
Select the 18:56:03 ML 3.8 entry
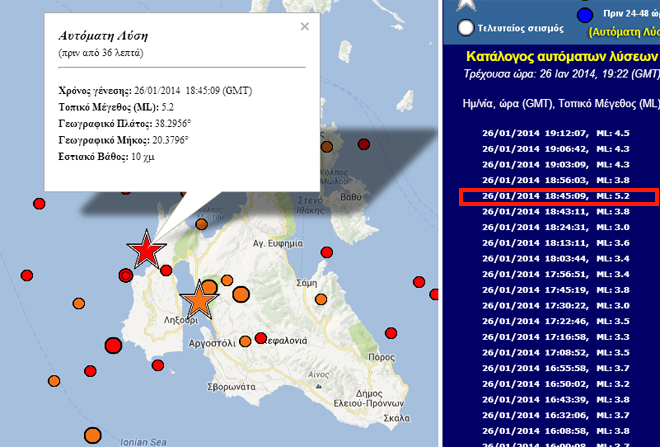pos(558,179)
